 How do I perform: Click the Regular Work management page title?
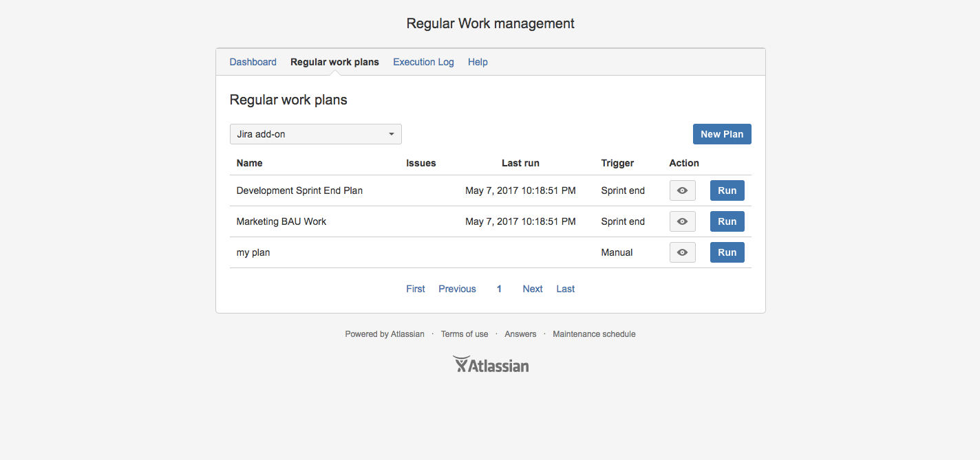coord(491,23)
